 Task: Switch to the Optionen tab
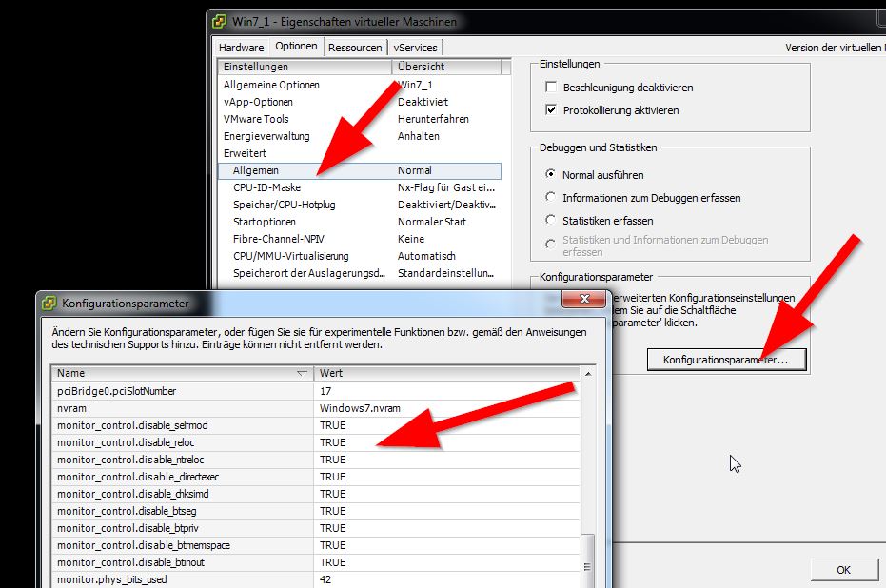pos(296,47)
